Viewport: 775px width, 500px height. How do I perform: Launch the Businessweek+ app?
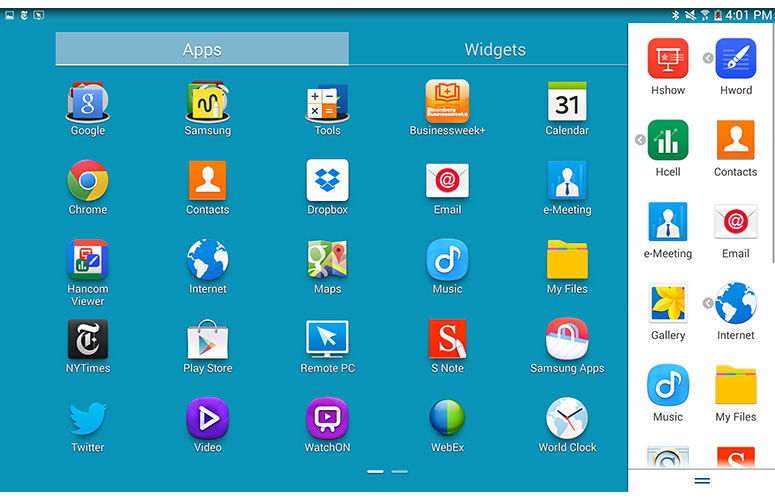click(x=447, y=101)
